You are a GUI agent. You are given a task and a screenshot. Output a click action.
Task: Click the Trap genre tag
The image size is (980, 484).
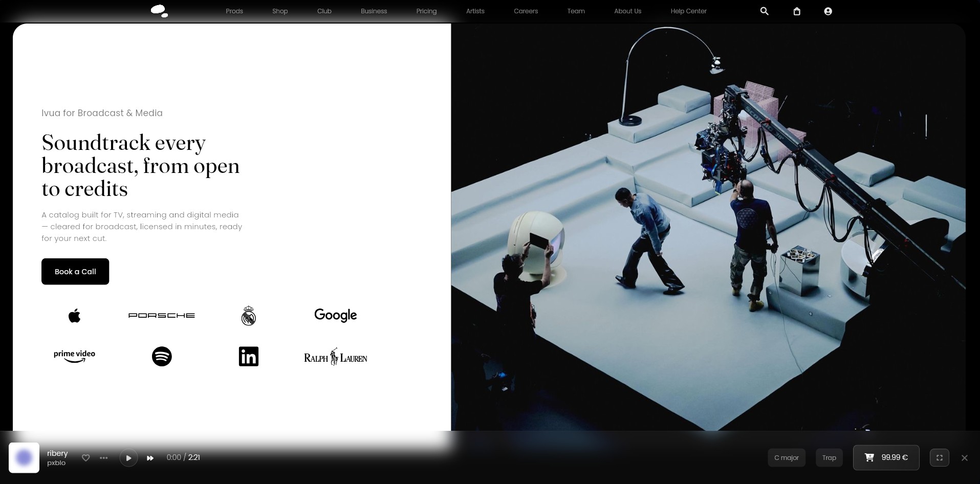(829, 457)
